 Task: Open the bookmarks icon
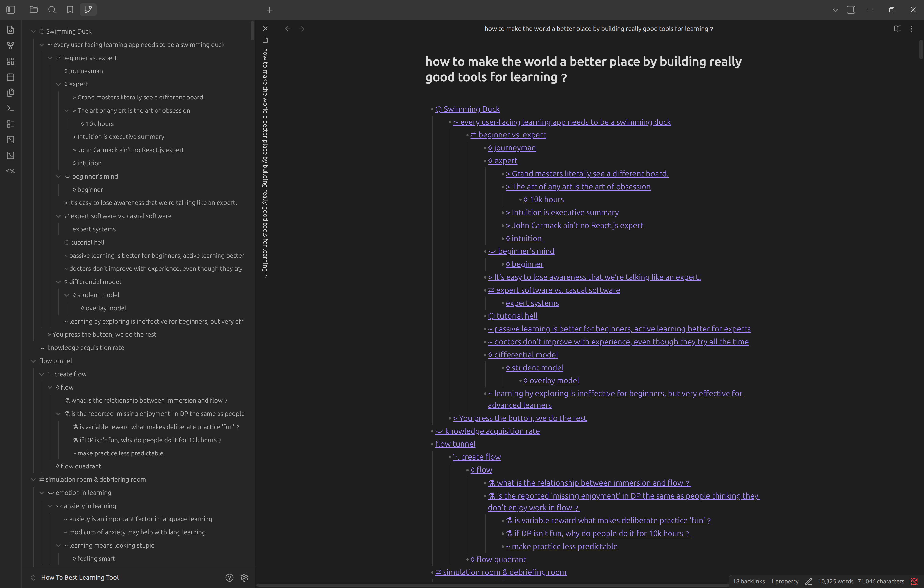point(70,10)
